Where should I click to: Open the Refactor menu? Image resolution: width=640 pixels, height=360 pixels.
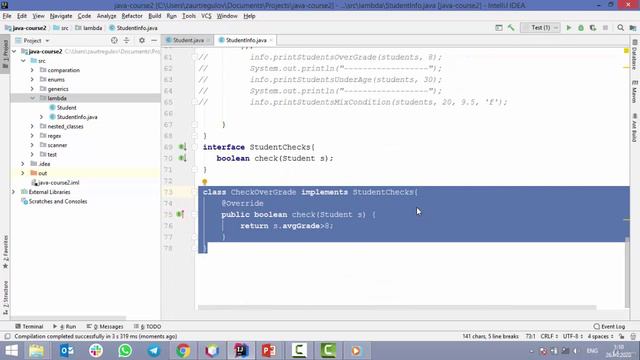coord(132,16)
